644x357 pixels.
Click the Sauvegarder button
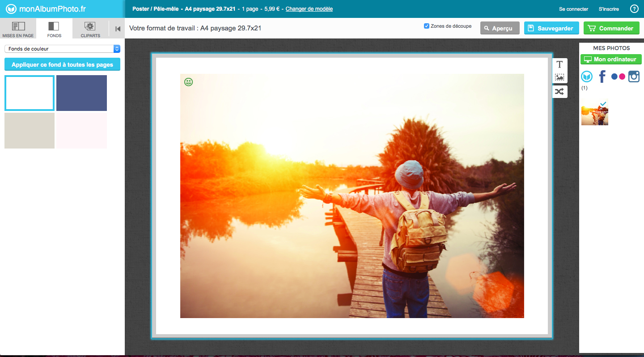(551, 28)
